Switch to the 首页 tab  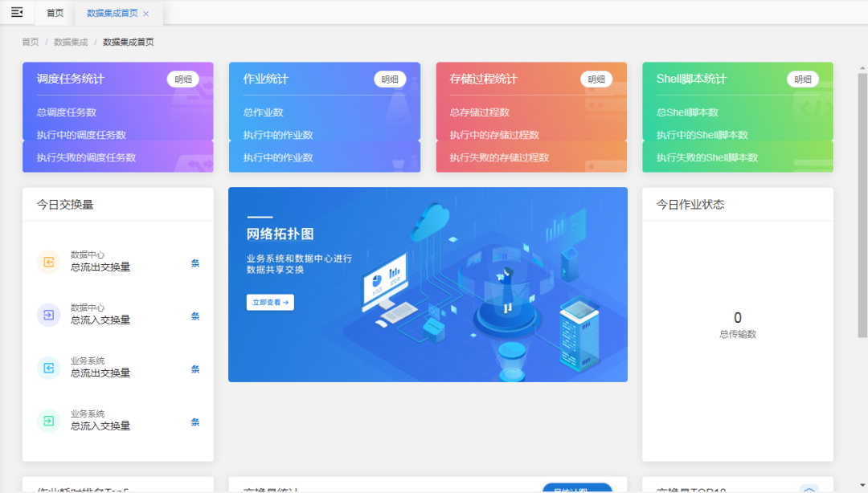[x=55, y=12]
